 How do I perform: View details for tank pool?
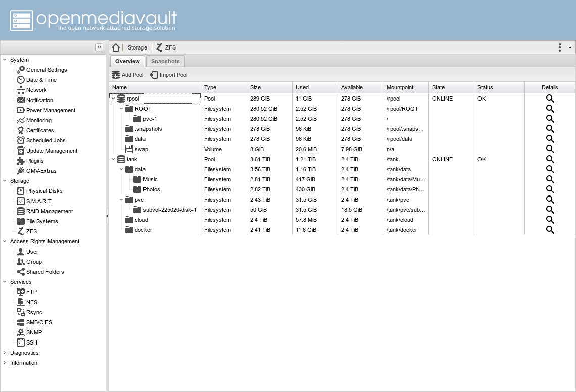[550, 159]
